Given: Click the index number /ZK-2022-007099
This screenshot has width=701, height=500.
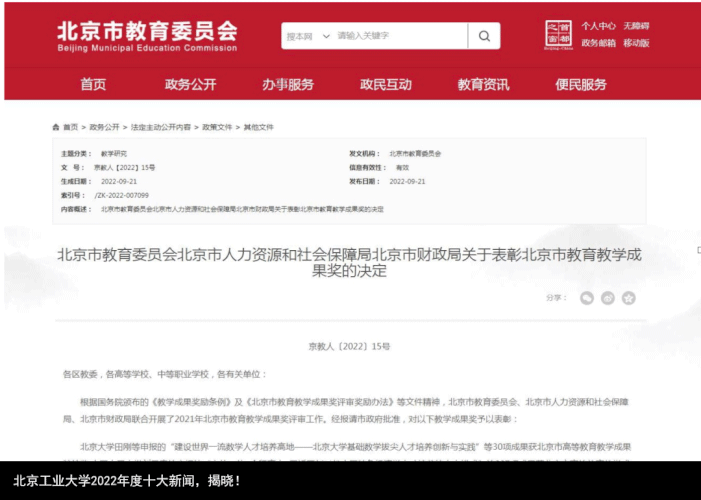Looking at the screenshot, I should coord(121,195).
